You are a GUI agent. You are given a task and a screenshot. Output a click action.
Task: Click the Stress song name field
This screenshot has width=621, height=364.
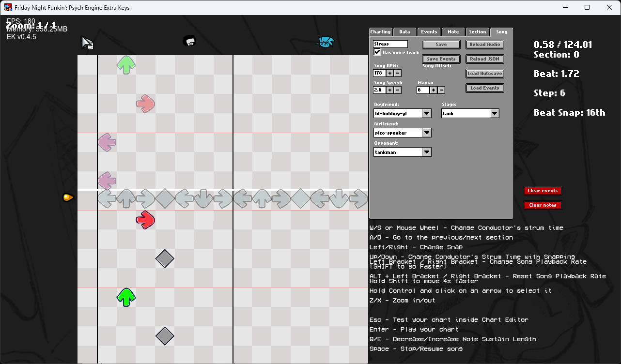pos(389,44)
